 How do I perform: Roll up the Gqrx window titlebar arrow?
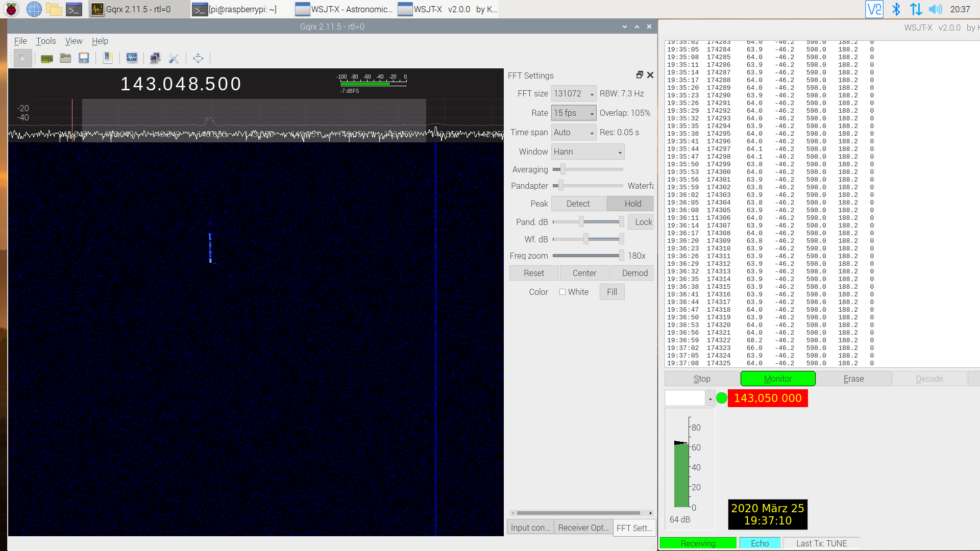pos(625,27)
